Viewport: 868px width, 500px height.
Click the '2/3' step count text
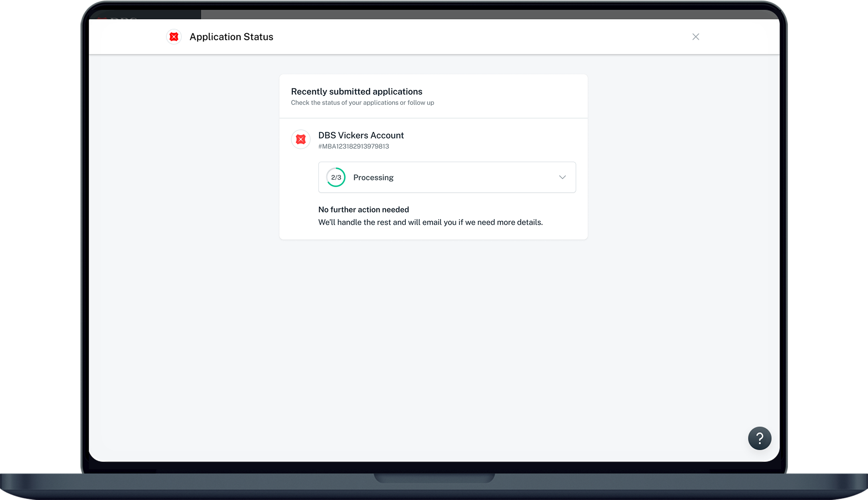pyautogui.click(x=336, y=177)
